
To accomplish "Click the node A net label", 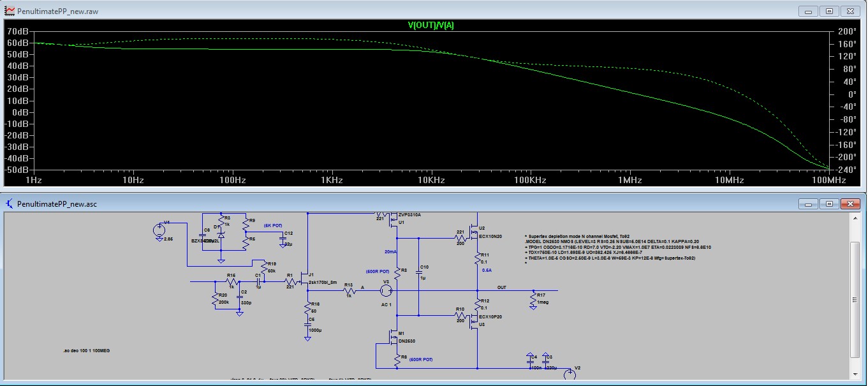I will 363,287.
